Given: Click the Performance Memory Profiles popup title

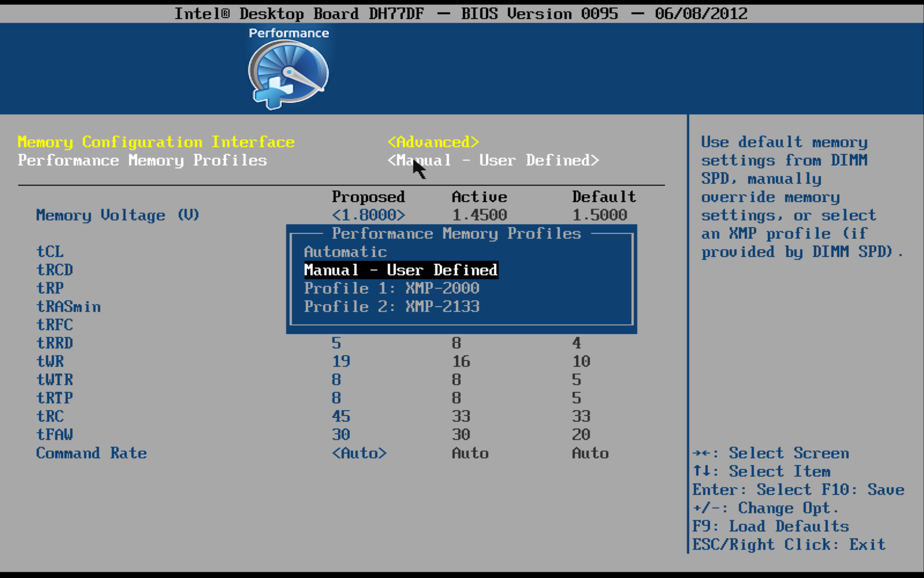Looking at the screenshot, I should point(457,233).
